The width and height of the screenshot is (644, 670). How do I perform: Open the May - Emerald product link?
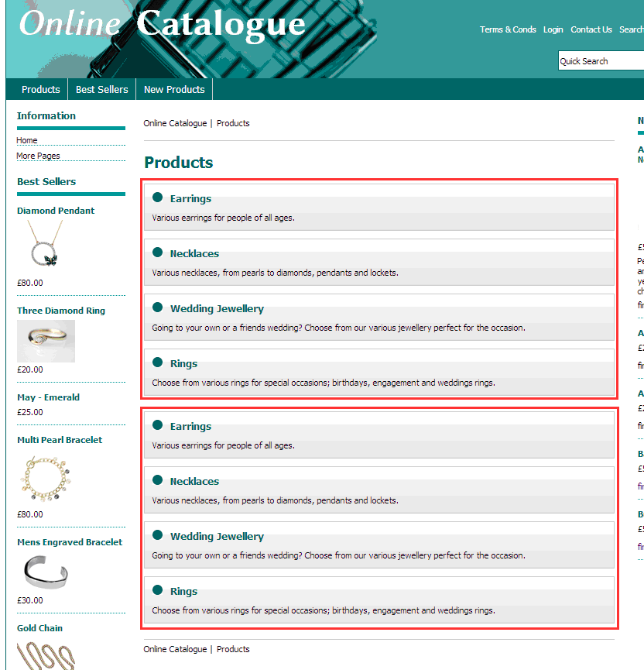click(x=48, y=397)
